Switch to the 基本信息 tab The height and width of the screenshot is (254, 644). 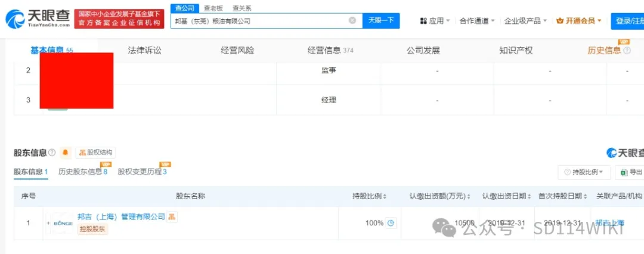click(x=51, y=51)
